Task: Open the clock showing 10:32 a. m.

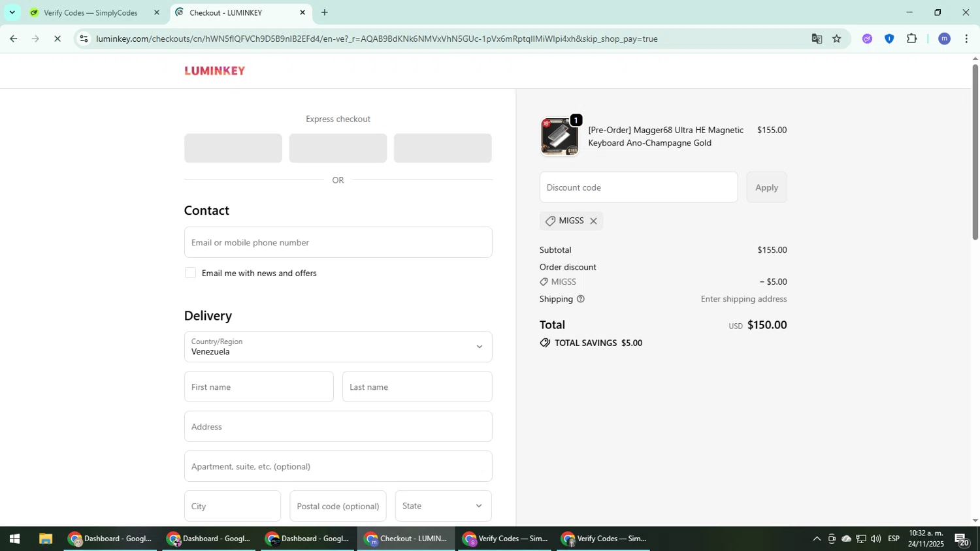Action: (926, 539)
